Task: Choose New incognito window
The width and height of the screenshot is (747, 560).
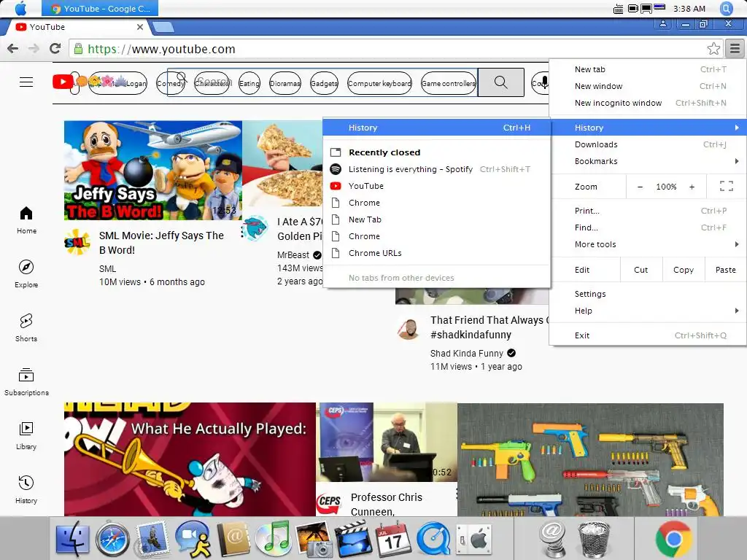Action: click(647, 102)
